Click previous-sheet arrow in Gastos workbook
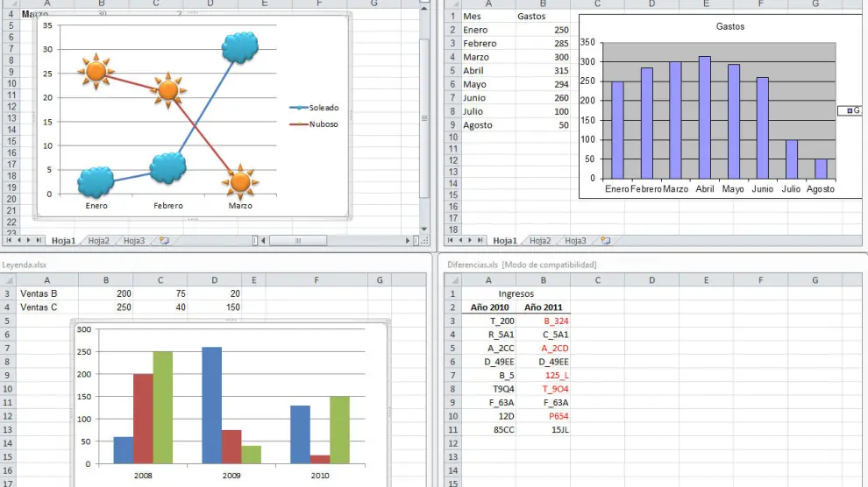This screenshot has width=868, height=487. tap(460, 240)
